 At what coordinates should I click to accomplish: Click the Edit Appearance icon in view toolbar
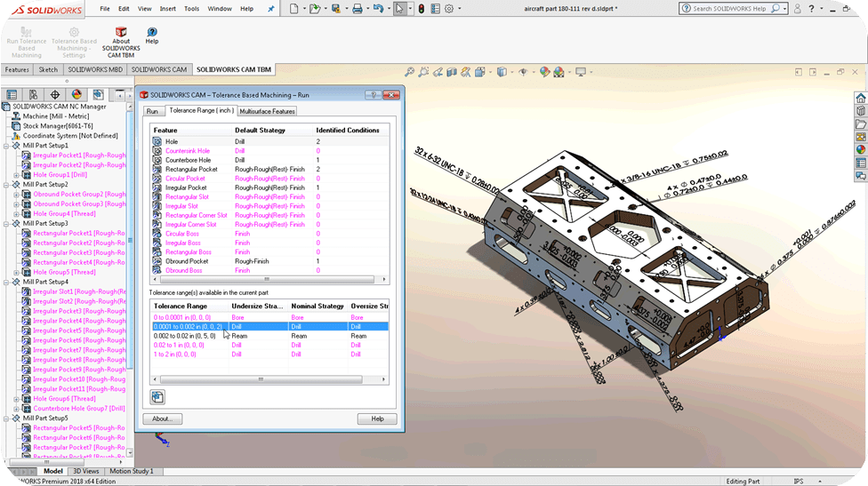tap(545, 72)
